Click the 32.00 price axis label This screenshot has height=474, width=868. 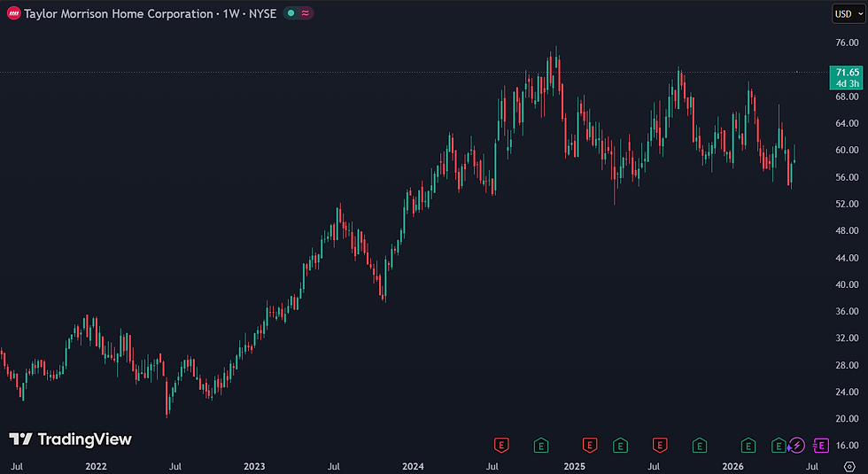[x=847, y=338]
